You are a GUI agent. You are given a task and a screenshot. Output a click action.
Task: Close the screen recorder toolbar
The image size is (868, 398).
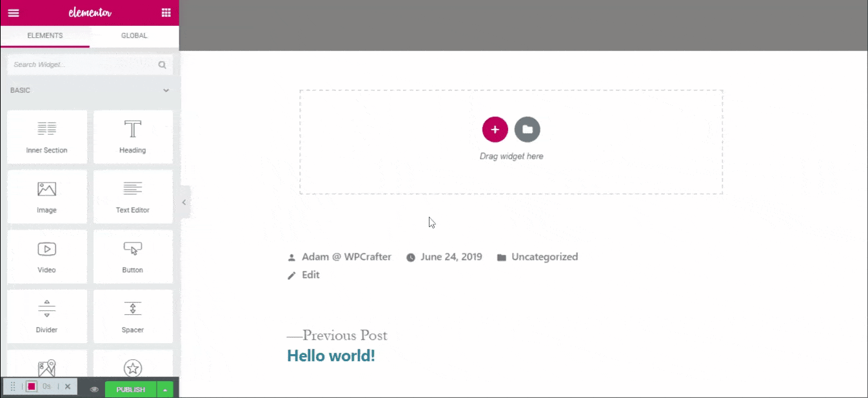[x=68, y=386]
